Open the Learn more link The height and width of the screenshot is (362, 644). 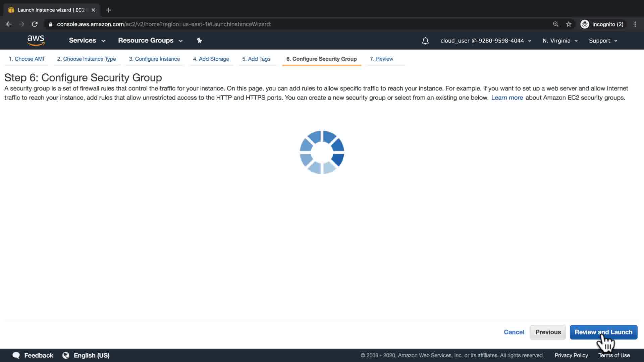pos(507,98)
